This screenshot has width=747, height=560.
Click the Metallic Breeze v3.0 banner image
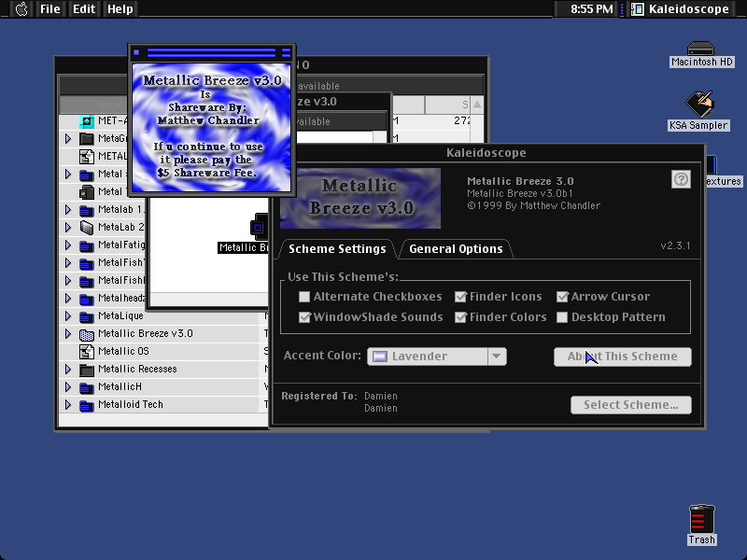360,198
